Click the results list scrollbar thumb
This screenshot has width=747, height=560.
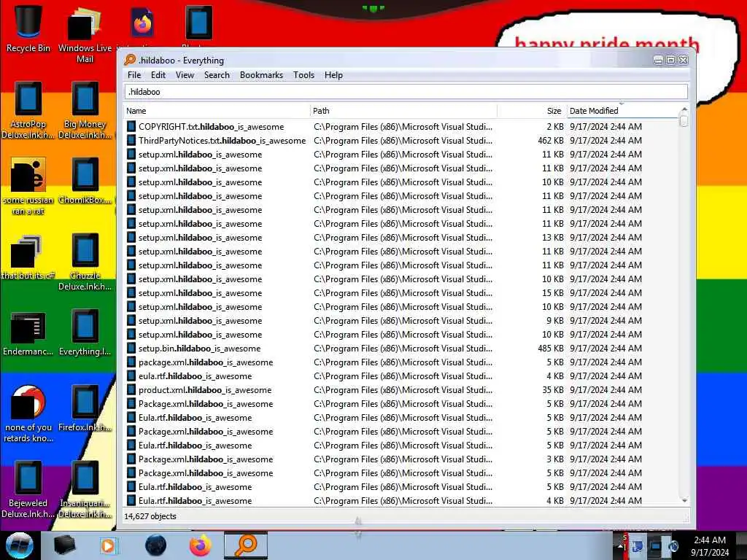684,121
